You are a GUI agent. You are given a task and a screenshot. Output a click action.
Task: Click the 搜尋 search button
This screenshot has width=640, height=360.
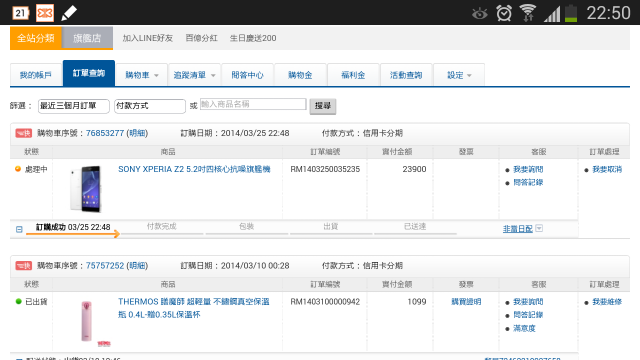point(323,106)
